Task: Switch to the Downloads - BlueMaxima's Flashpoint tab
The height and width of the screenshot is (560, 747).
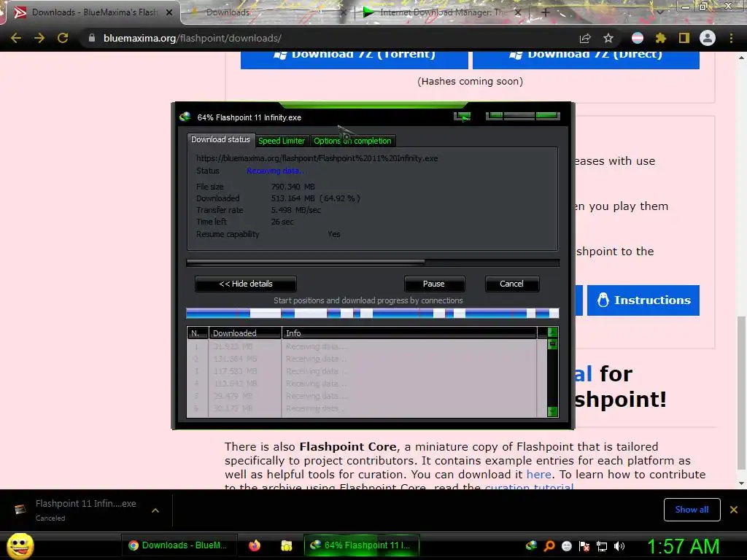Action: (x=94, y=12)
